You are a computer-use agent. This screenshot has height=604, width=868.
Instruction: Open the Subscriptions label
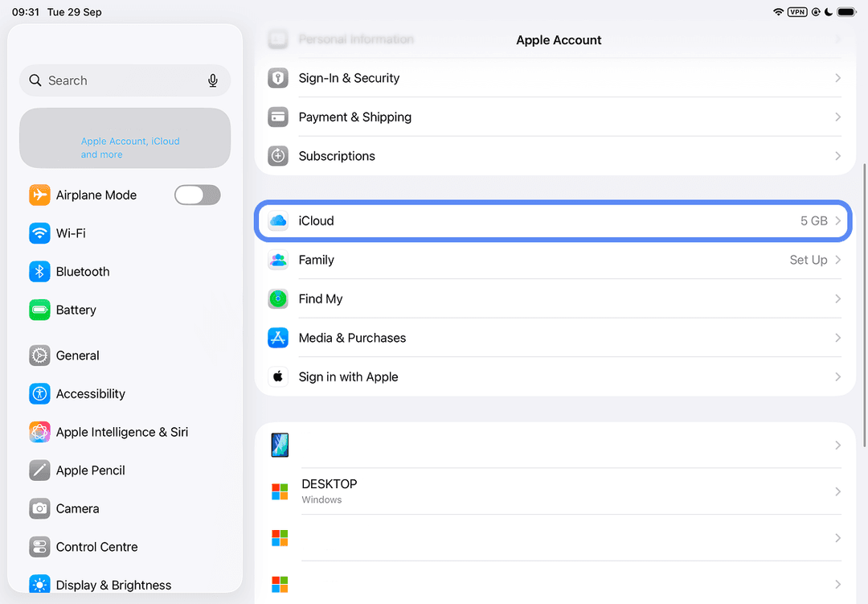[x=337, y=156]
